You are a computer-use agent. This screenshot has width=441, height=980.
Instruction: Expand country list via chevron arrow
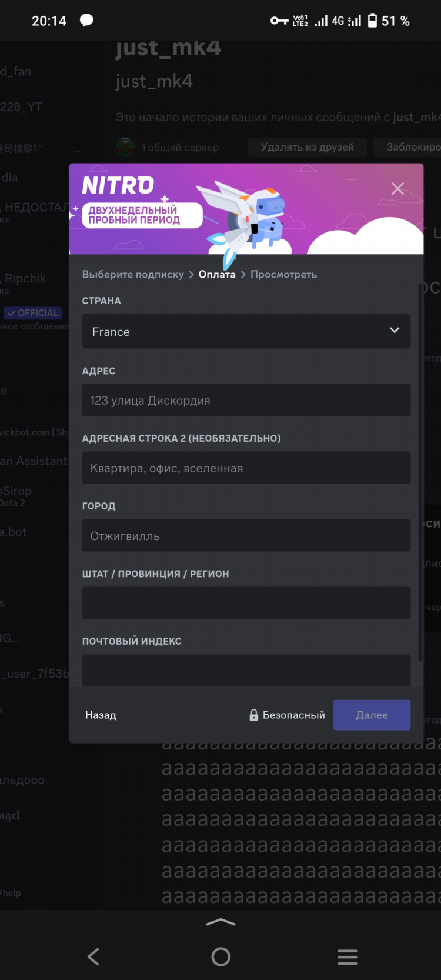pyautogui.click(x=395, y=331)
